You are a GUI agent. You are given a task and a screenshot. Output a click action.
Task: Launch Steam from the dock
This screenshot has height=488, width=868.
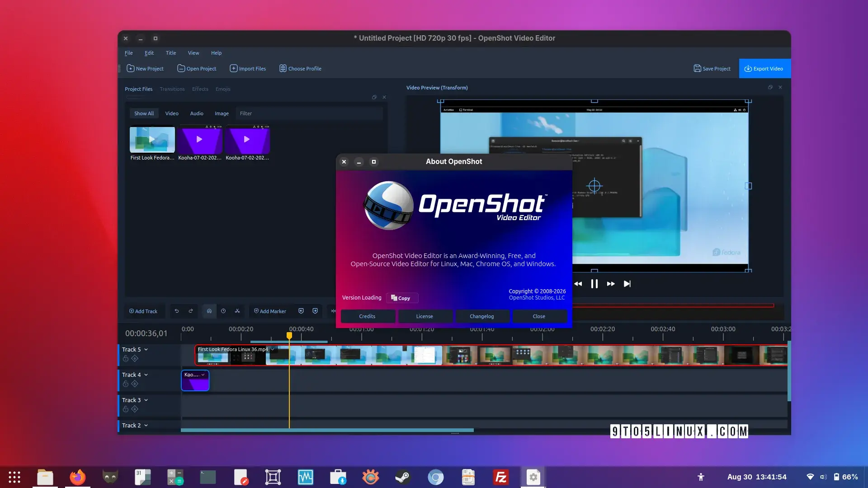coord(403,477)
